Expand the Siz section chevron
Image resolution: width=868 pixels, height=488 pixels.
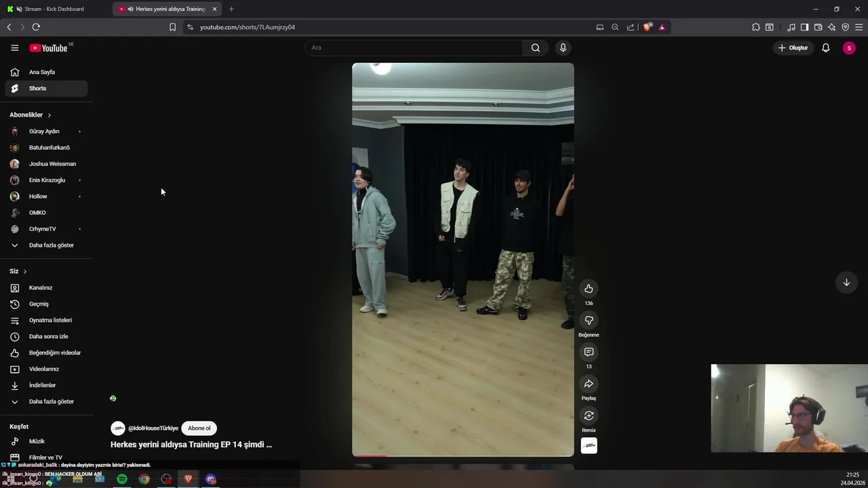pyautogui.click(x=25, y=272)
